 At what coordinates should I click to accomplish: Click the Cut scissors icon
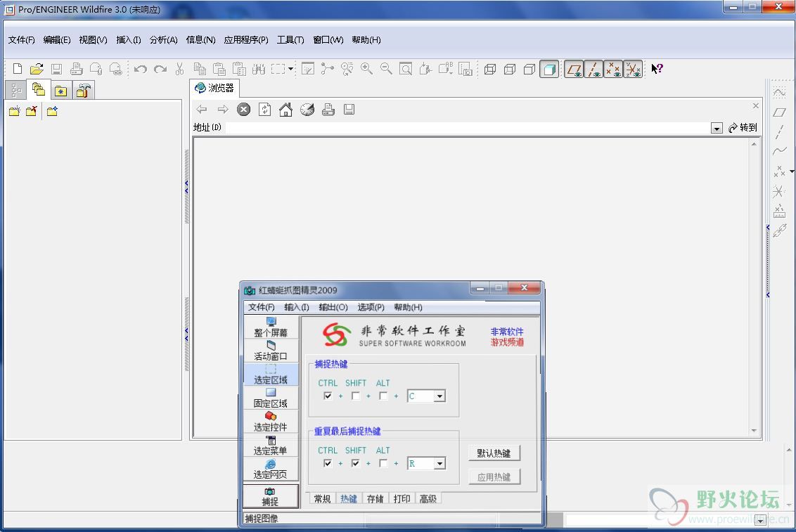point(180,69)
